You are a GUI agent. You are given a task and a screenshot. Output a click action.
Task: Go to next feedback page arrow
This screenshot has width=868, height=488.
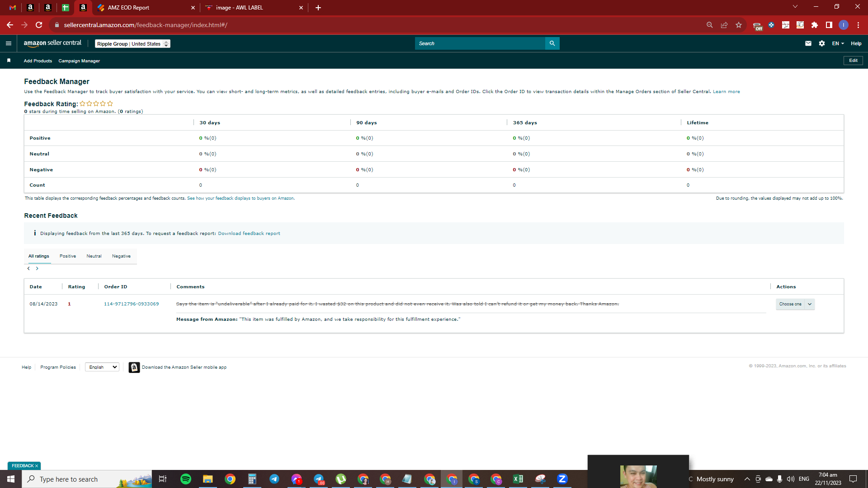[x=37, y=268]
